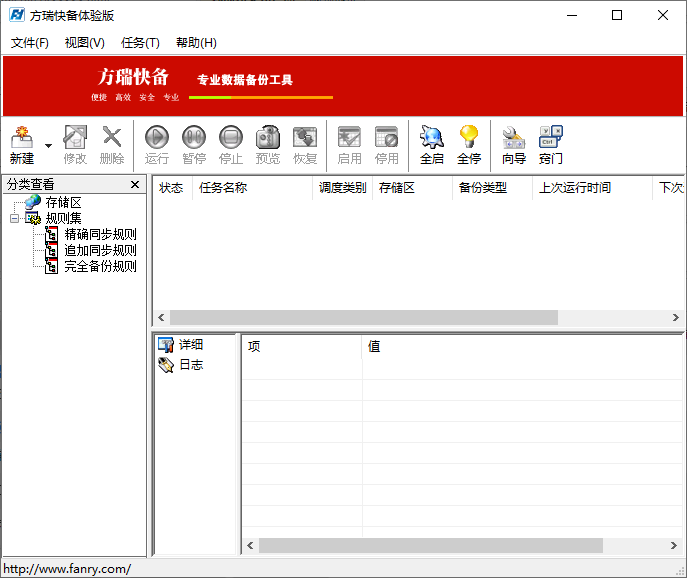The image size is (687, 578).
Task: Click the 新建 (New) toolbar icon
Action: (22, 145)
